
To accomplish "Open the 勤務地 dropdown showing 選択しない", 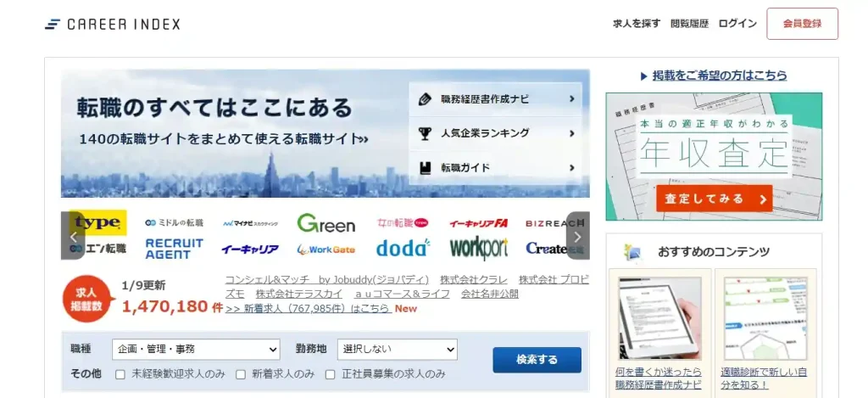I will coord(397,350).
